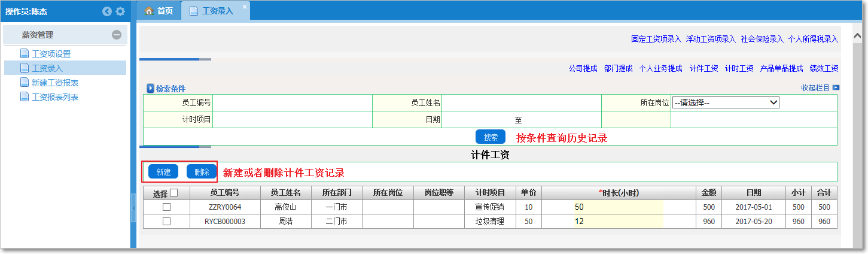The width and height of the screenshot is (868, 254).
Task: Select the checkbox for employee ZZRY0064
Action: coord(167,207)
